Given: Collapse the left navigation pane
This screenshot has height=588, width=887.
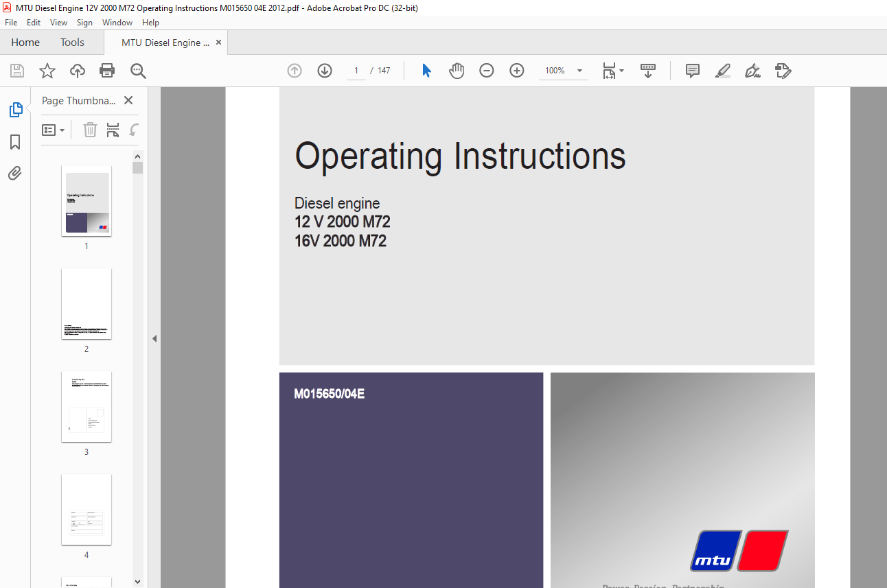Looking at the screenshot, I should coord(154,338).
